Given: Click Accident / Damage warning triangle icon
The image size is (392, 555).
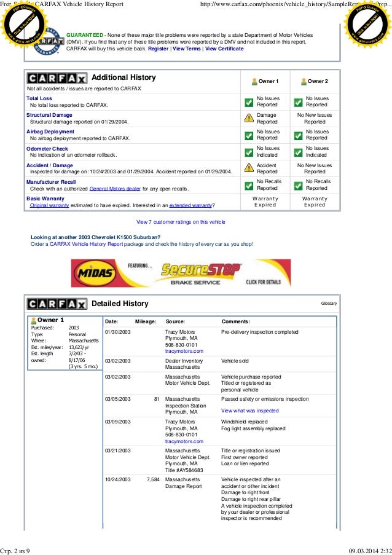Looking at the screenshot, I should [249, 168].
